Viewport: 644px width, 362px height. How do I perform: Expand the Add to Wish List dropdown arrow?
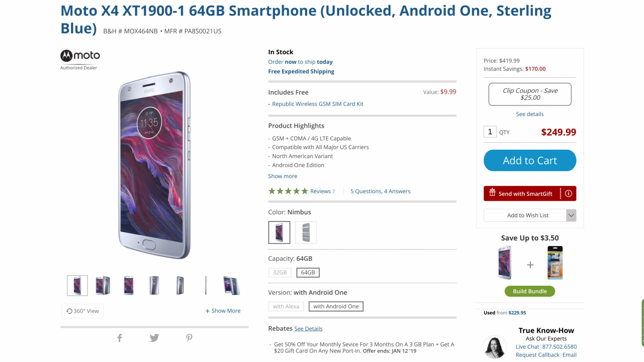tap(571, 215)
